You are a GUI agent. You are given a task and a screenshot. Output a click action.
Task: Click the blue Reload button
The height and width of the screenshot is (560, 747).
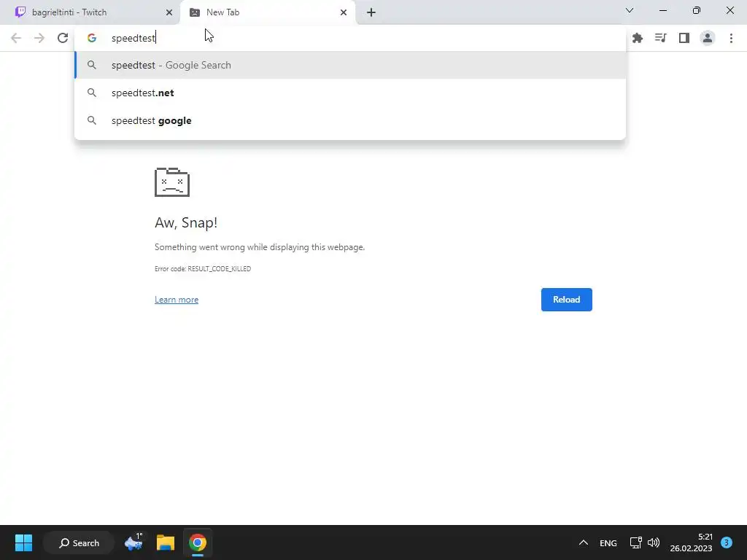[566, 300]
